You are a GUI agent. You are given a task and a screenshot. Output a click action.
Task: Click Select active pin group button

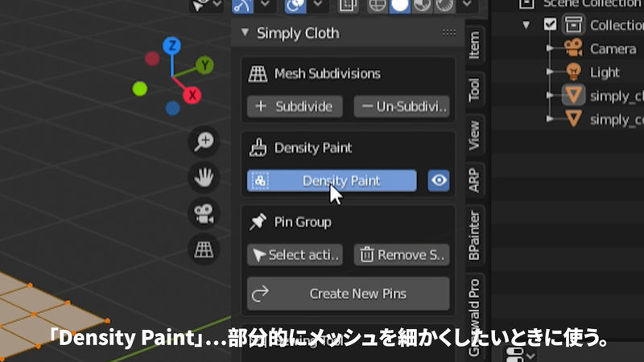coord(295,255)
